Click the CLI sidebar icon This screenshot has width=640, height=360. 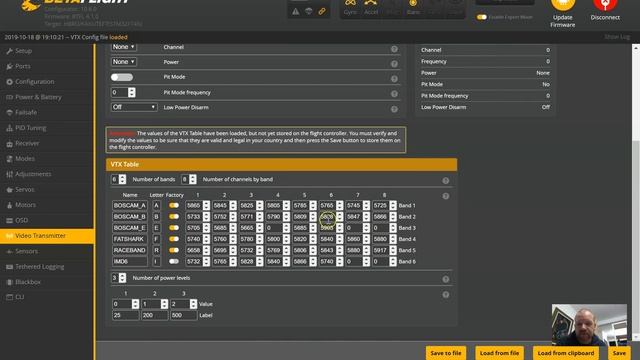pos(9,297)
